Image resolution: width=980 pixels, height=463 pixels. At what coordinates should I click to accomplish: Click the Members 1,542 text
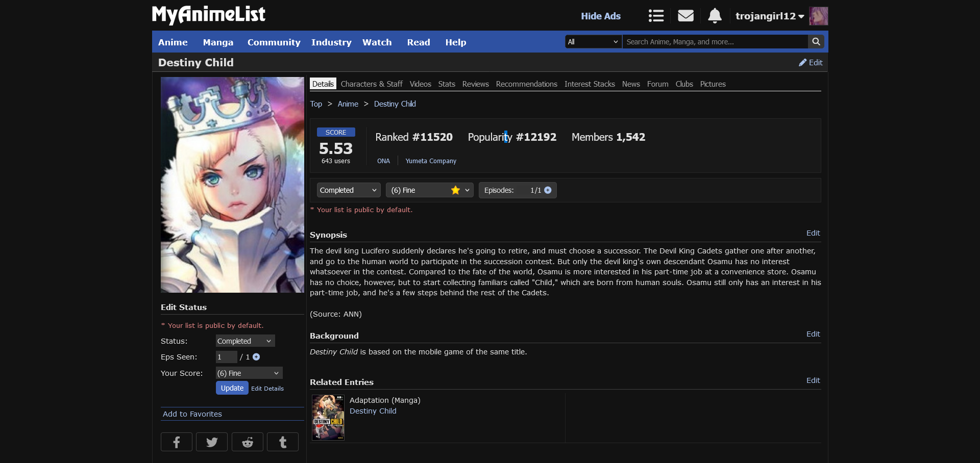point(608,137)
